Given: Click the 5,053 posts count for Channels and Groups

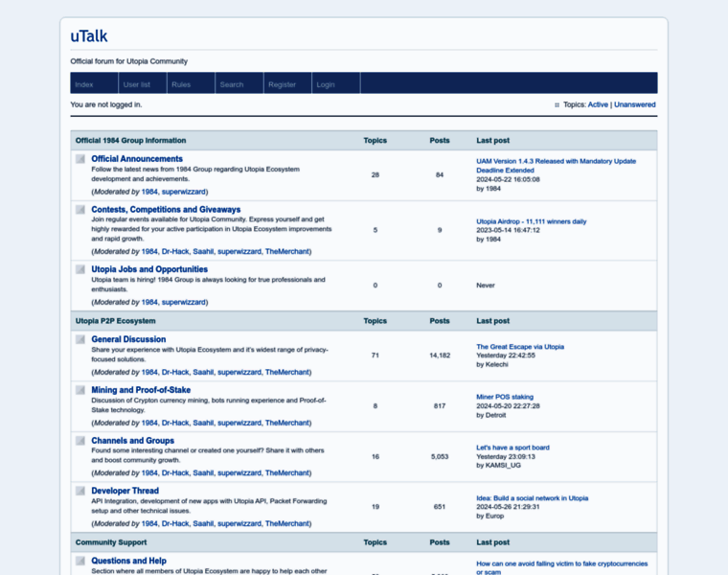Looking at the screenshot, I should [440, 456].
